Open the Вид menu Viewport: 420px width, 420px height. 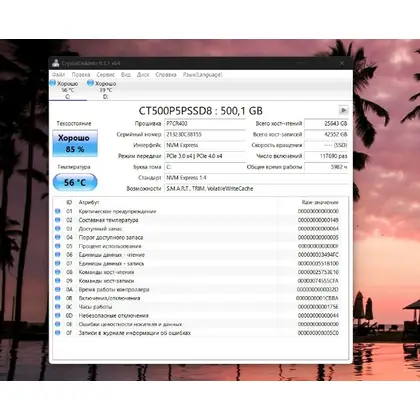(126, 75)
